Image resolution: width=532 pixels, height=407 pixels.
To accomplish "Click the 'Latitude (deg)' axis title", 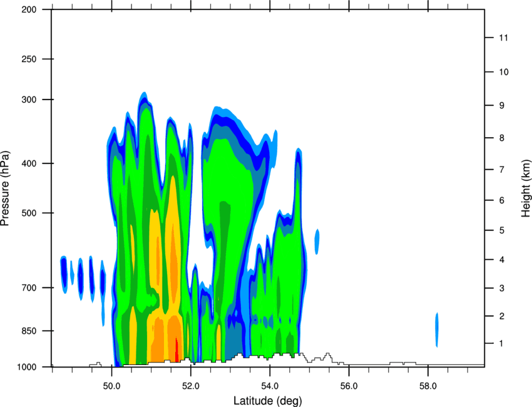I will [x=267, y=401].
